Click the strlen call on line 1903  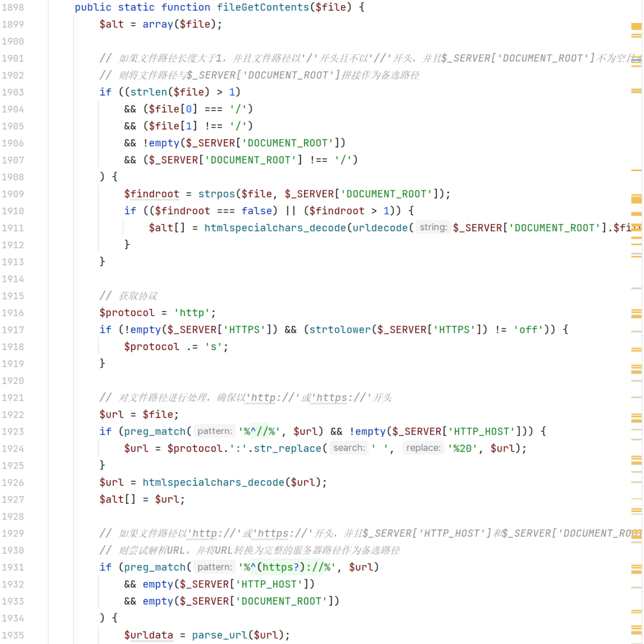pyautogui.click(x=148, y=92)
